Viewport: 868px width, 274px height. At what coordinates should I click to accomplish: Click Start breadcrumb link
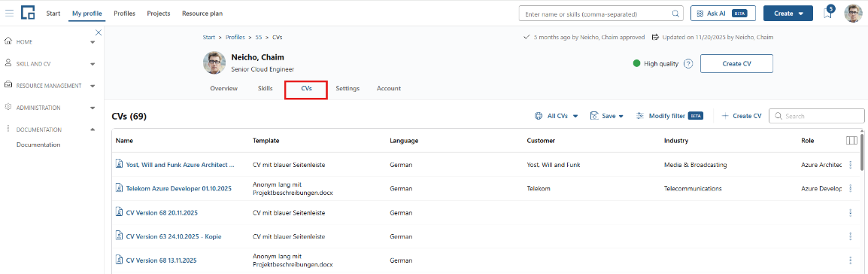(x=208, y=37)
